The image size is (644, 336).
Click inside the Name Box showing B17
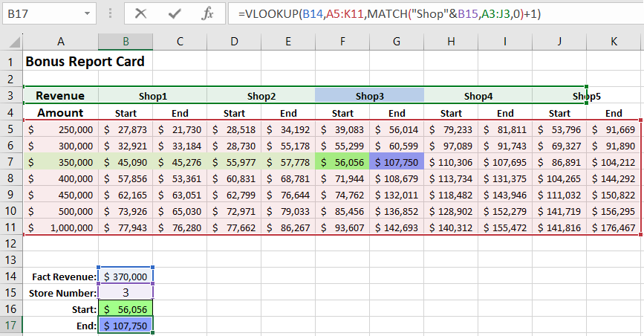coord(41,13)
